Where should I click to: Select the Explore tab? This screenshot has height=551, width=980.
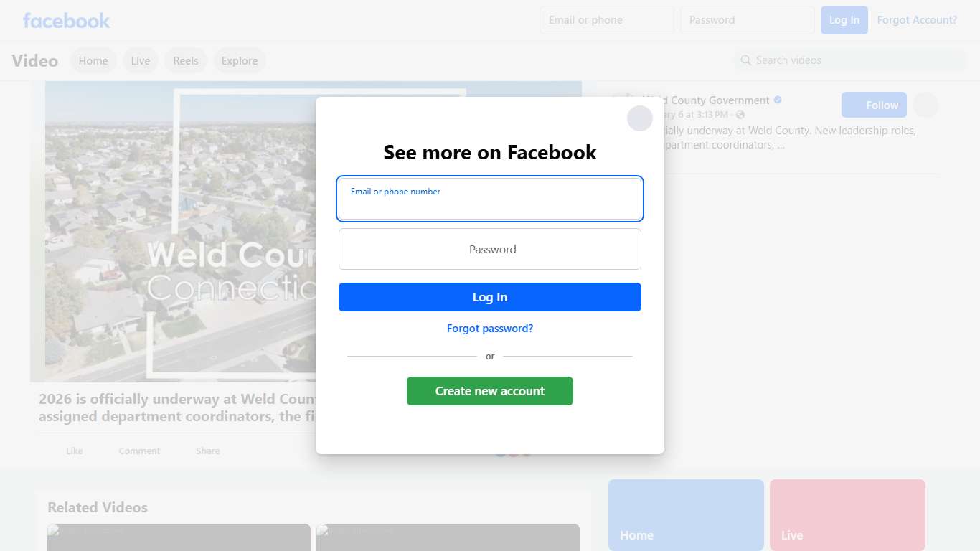[x=240, y=61]
